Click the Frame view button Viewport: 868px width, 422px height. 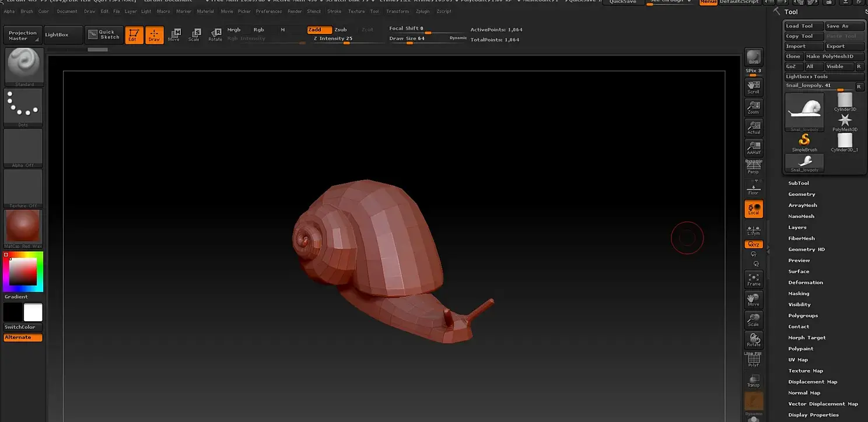(x=754, y=279)
